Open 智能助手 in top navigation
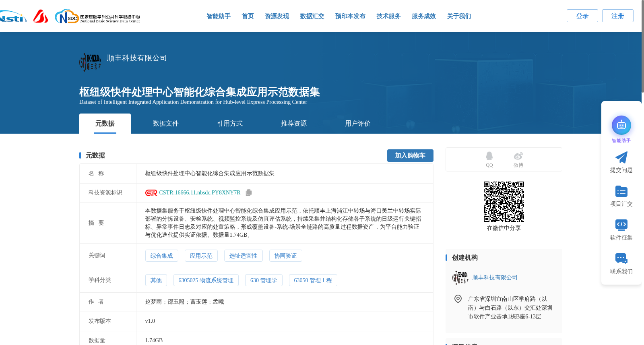Screen dimensions: 644x345 pyautogui.click(x=219, y=16)
